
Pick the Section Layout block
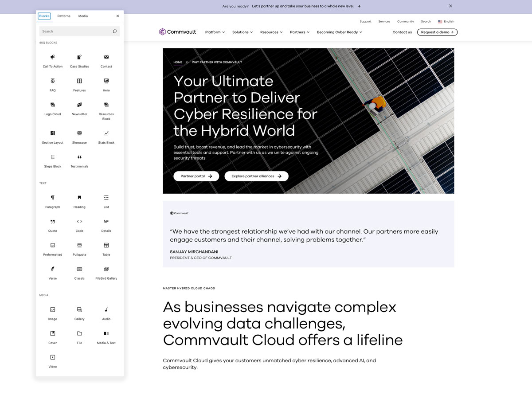52,137
